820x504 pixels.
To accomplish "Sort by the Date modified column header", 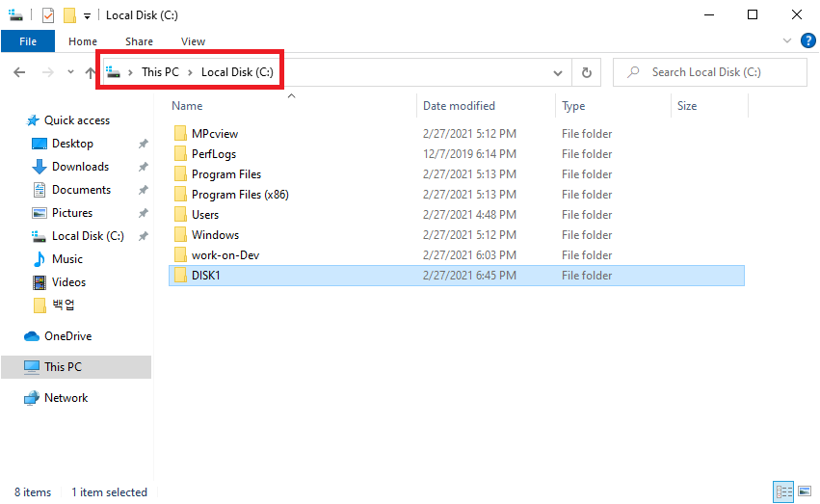I will (x=460, y=106).
